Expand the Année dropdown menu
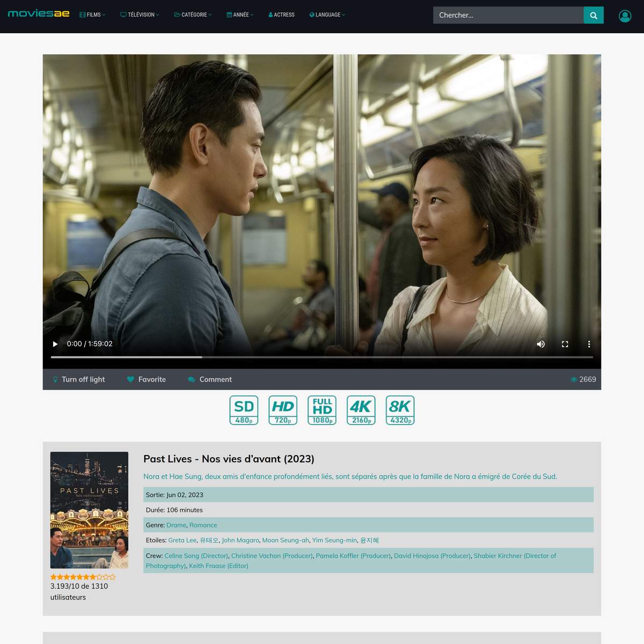The width and height of the screenshot is (644, 644). click(x=240, y=15)
